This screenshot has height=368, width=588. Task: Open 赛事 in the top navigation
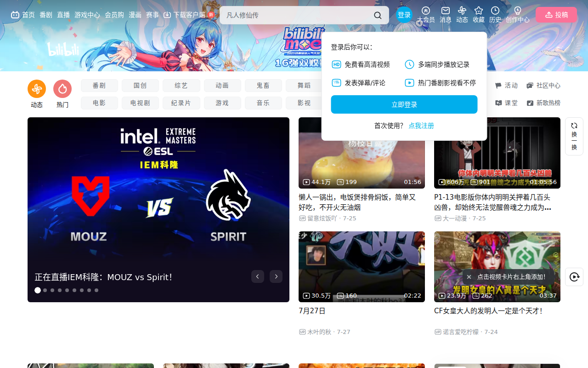coord(153,15)
